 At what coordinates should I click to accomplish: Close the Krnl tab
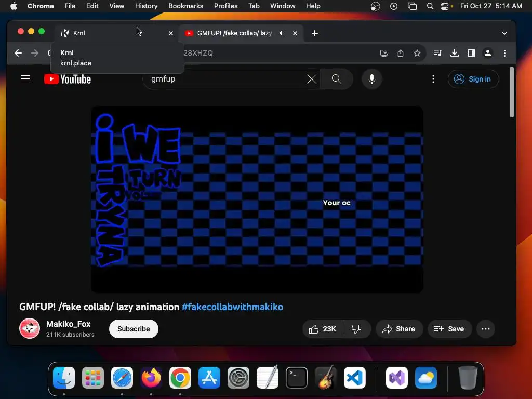coord(171,33)
